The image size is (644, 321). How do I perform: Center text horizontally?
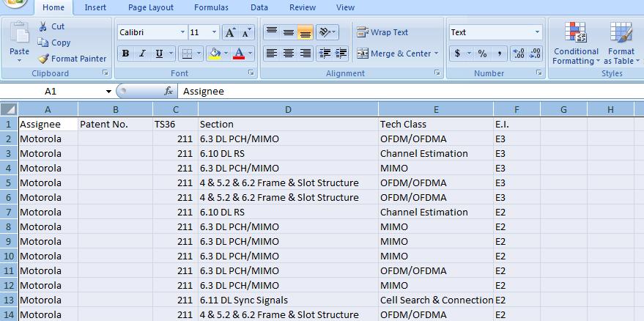[289, 53]
